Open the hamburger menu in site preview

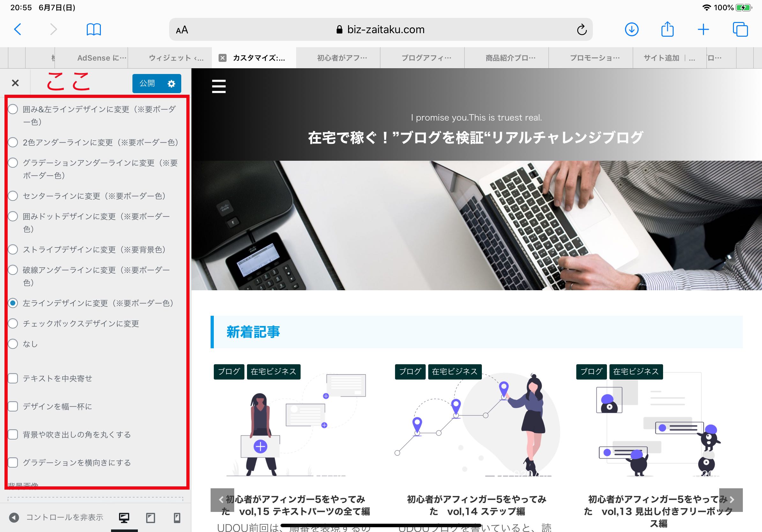coord(219,86)
